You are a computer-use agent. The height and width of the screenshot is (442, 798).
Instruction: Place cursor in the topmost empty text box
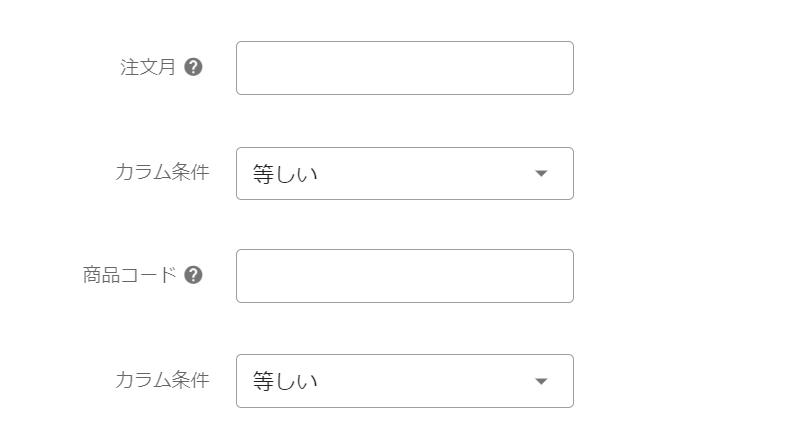coord(404,68)
